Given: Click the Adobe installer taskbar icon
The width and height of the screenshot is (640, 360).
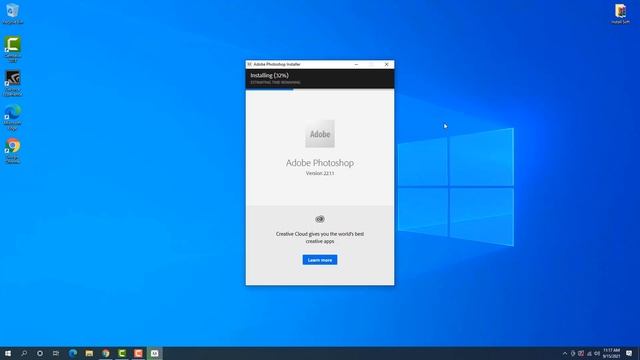Looking at the screenshot, I should 155,353.
